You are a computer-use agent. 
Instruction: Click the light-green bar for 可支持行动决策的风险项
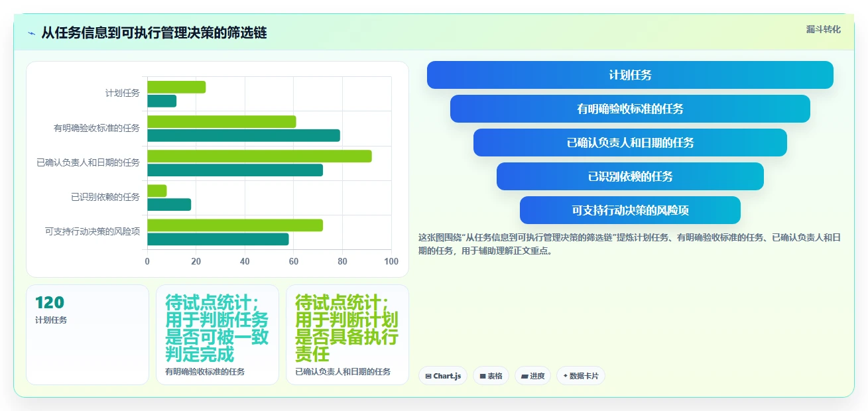tap(235, 225)
